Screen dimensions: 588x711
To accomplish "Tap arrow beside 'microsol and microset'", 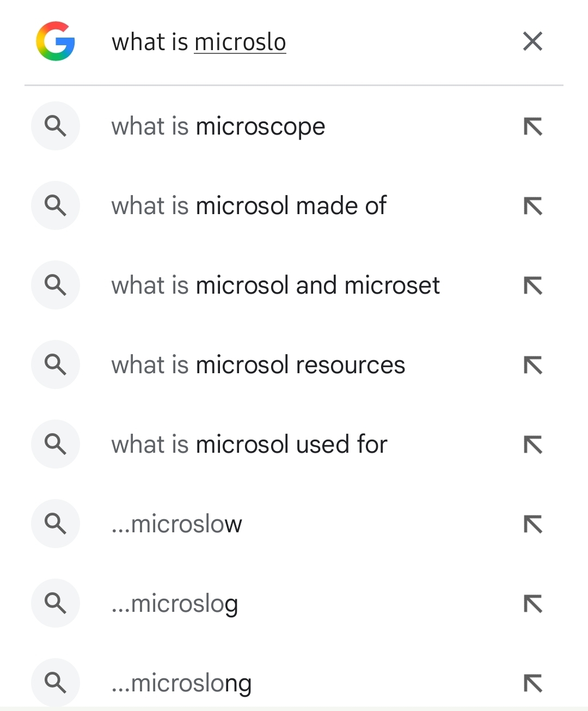I will coord(532,285).
